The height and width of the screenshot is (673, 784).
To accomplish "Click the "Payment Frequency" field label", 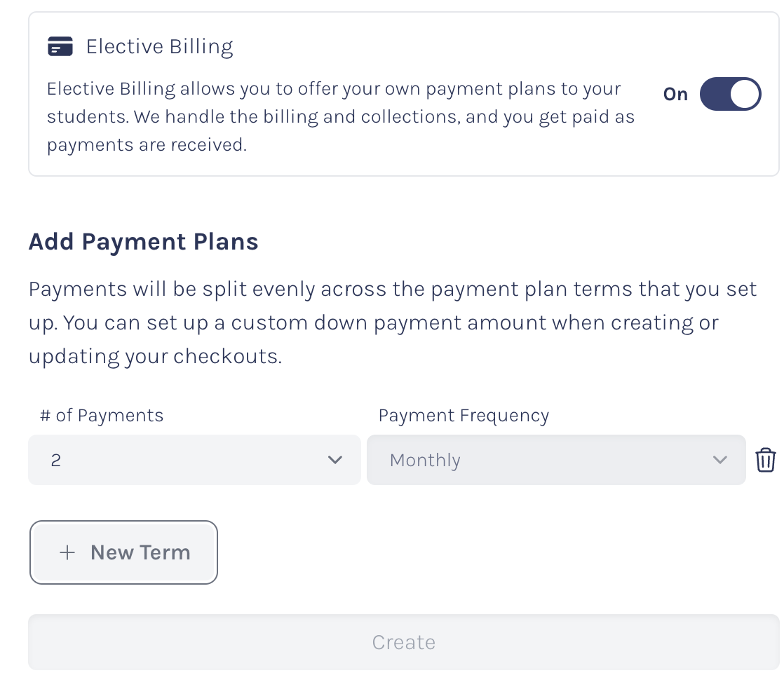I will 464,415.
